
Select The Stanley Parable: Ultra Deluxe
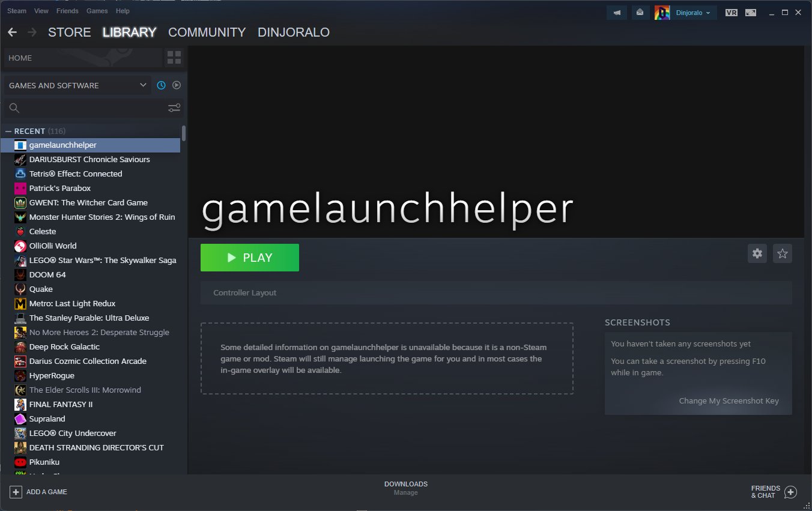pos(90,318)
